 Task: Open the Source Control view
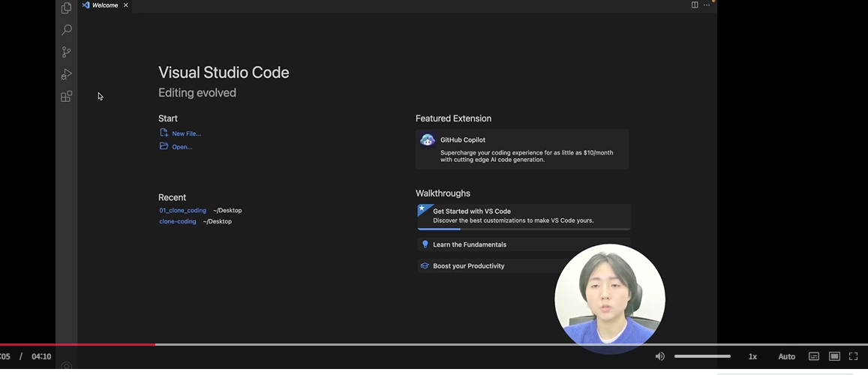(x=67, y=52)
